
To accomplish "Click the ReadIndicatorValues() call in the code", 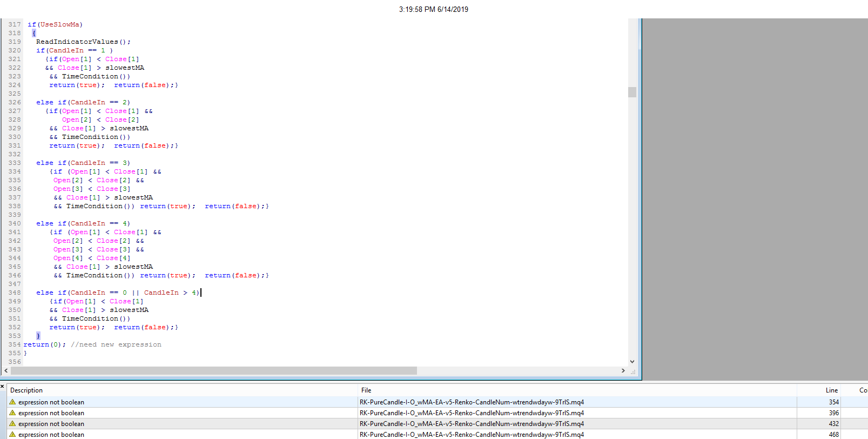I will click(83, 42).
